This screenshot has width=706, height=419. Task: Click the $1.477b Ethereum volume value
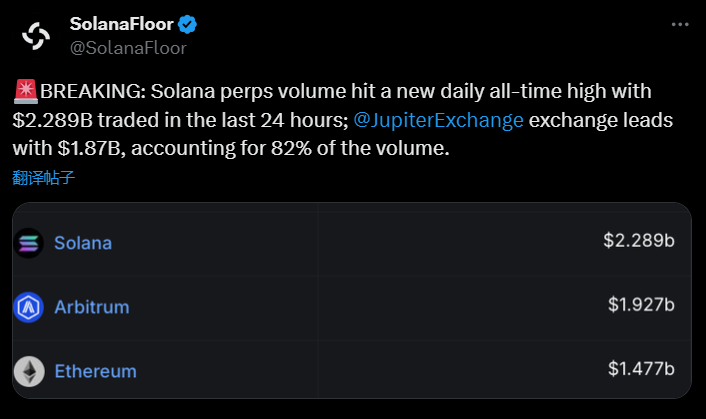[641, 368]
